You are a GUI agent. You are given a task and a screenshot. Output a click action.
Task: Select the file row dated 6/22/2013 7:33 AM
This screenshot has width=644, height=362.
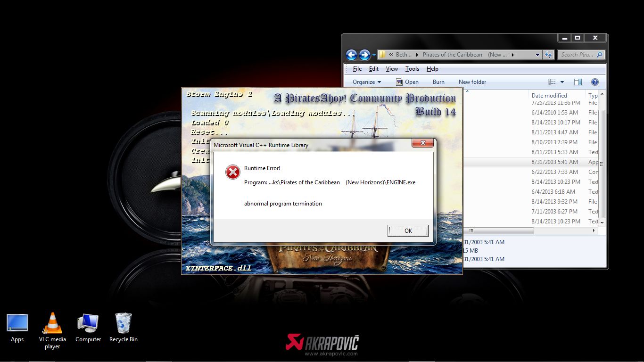point(531,172)
